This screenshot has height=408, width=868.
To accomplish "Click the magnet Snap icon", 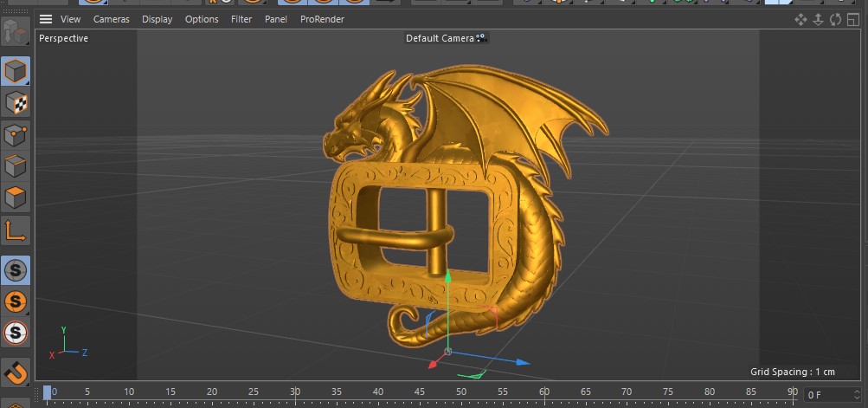I will 16,371.
